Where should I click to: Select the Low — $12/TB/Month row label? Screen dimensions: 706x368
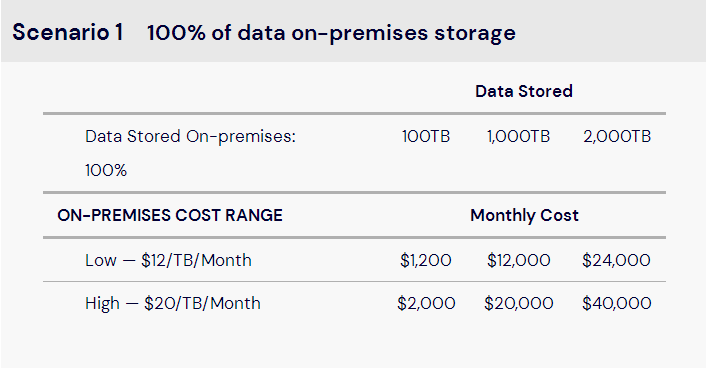click(x=168, y=260)
